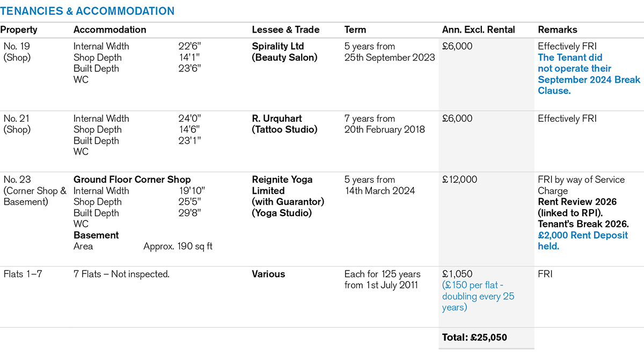Viewport: 644px width, 354px height.
Task: Click the £2,000 Rent Deposit held note
Action: [583, 240]
